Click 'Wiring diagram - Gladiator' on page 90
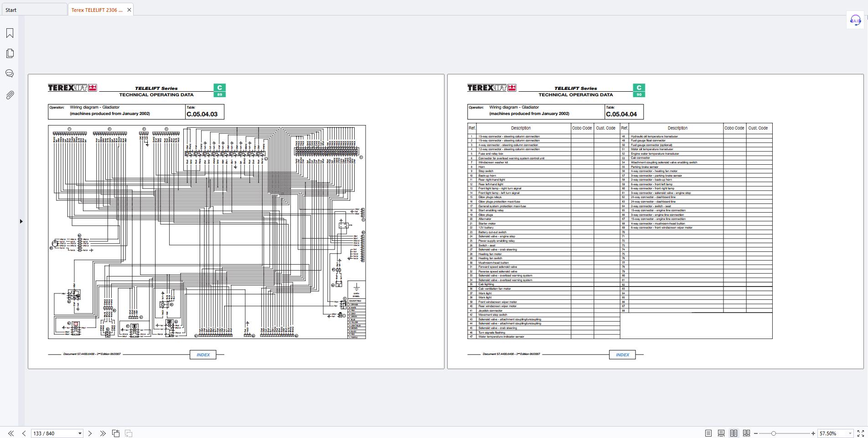 click(x=514, y=108)
